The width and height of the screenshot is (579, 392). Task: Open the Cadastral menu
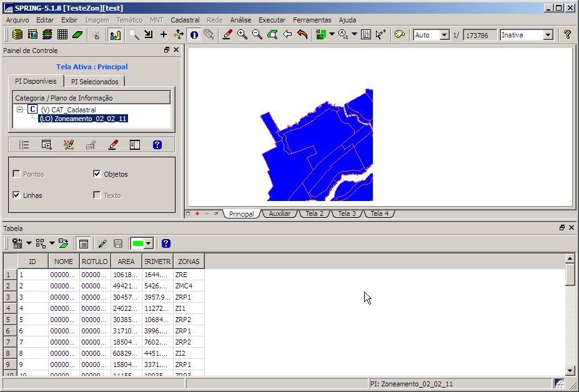click(x=185, y=20)
